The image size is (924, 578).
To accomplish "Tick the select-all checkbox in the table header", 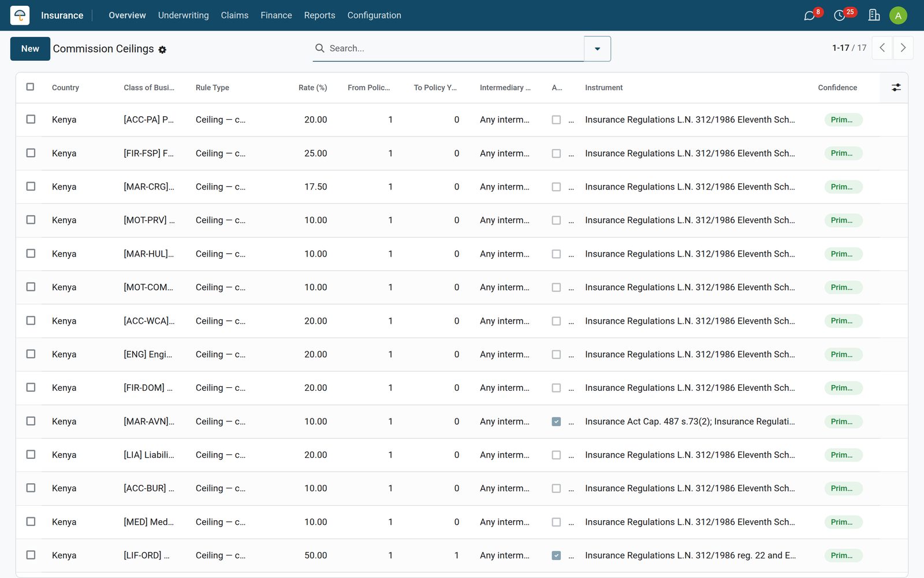I will coord(30,87).
